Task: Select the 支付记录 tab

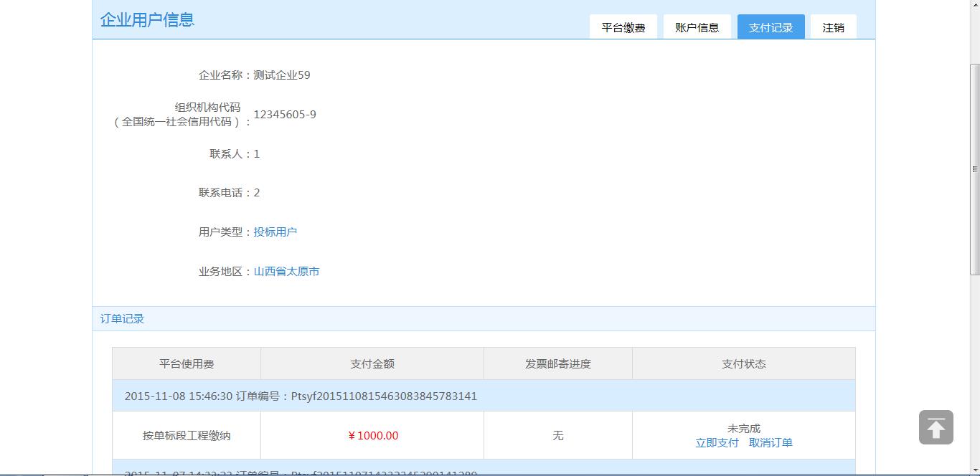Action: pos(771,27)
